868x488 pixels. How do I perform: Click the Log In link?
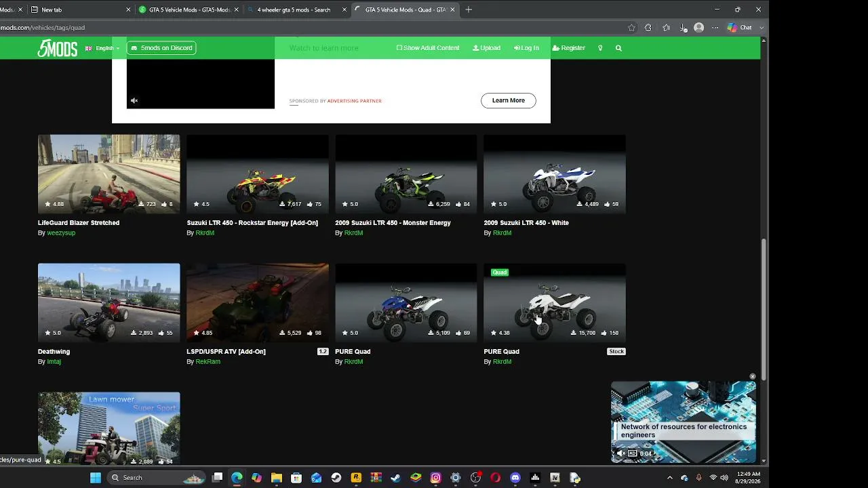point(526,48)
